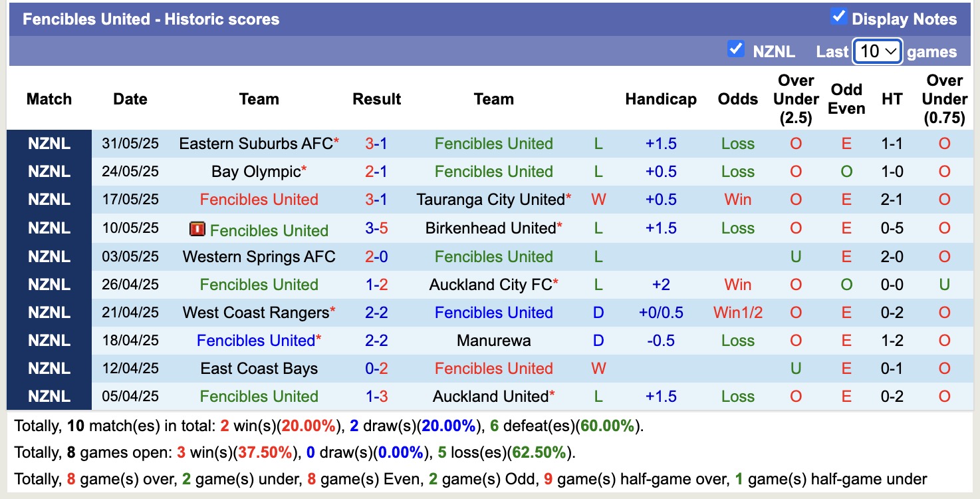This screenshot has height=499, width=980.
Task: Click the Date column header
Action: pos(130,98)
